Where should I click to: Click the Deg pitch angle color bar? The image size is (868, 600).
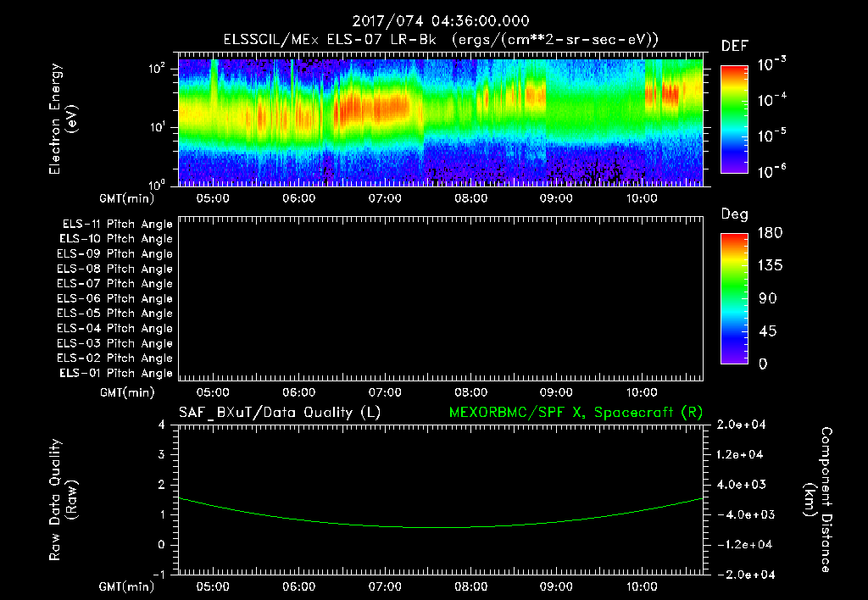click(734, 298)
